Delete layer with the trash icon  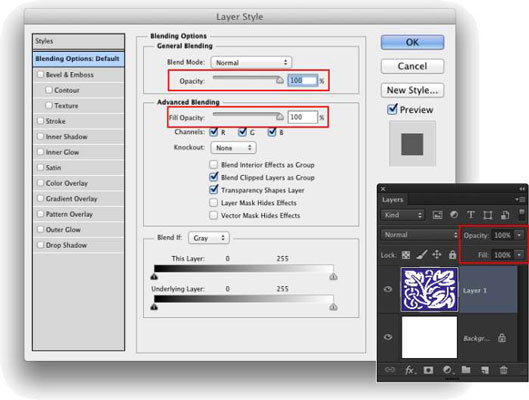[x=503, y=370]
